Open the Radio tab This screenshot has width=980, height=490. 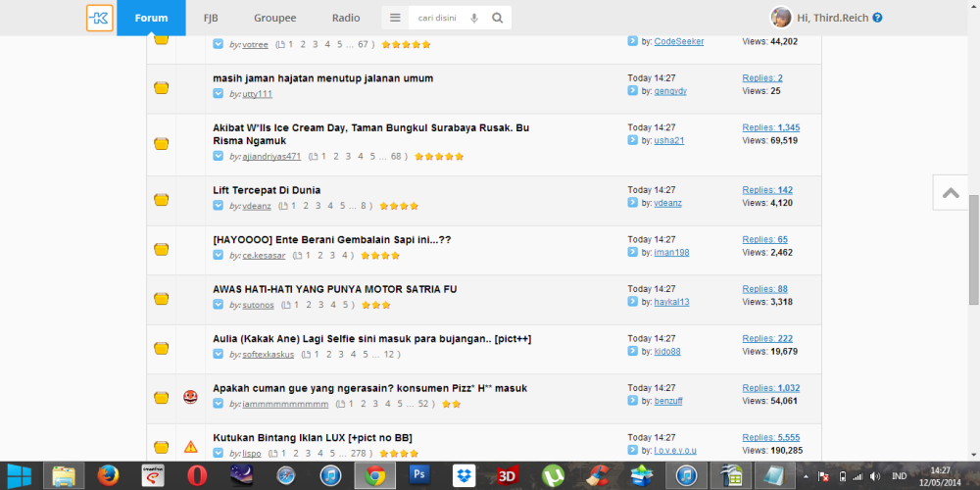(x=346, y=18)
